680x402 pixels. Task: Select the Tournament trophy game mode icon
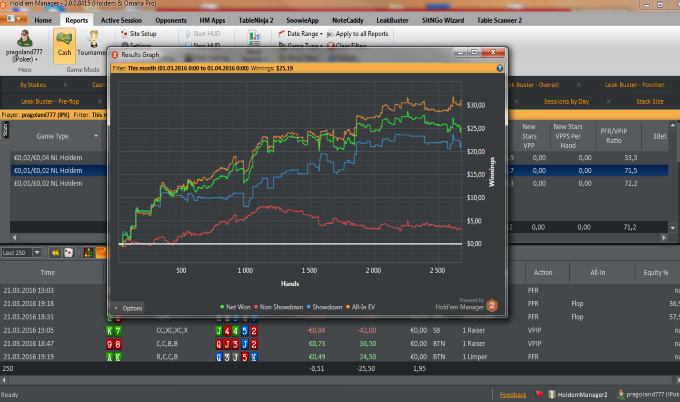click(93, 39)
